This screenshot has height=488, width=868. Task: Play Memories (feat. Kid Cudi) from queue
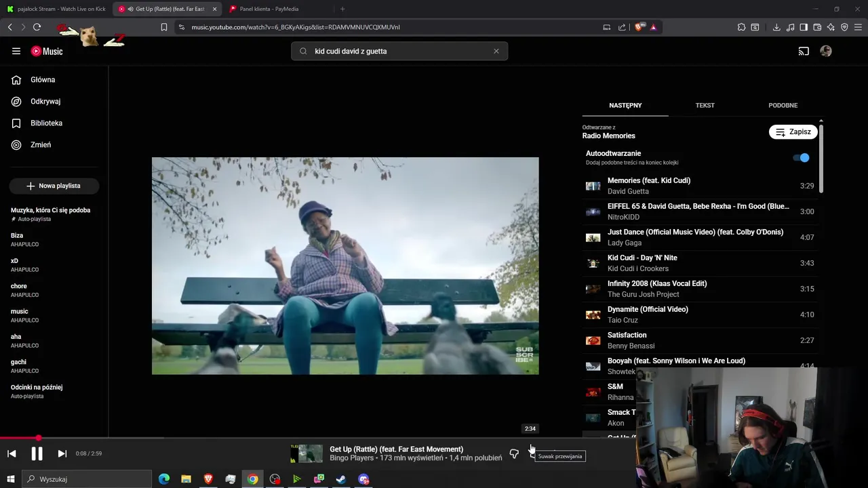(x=700, y=186)
